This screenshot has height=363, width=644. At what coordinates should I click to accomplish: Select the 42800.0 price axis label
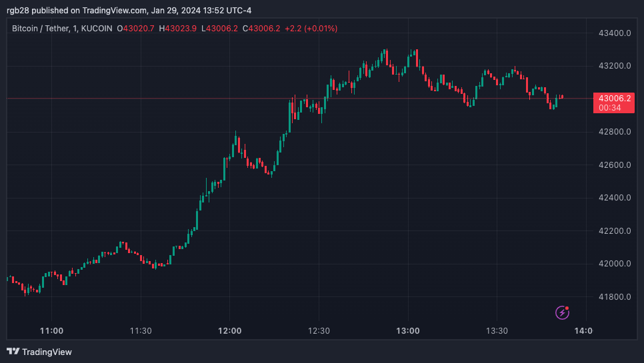(615, 132)
